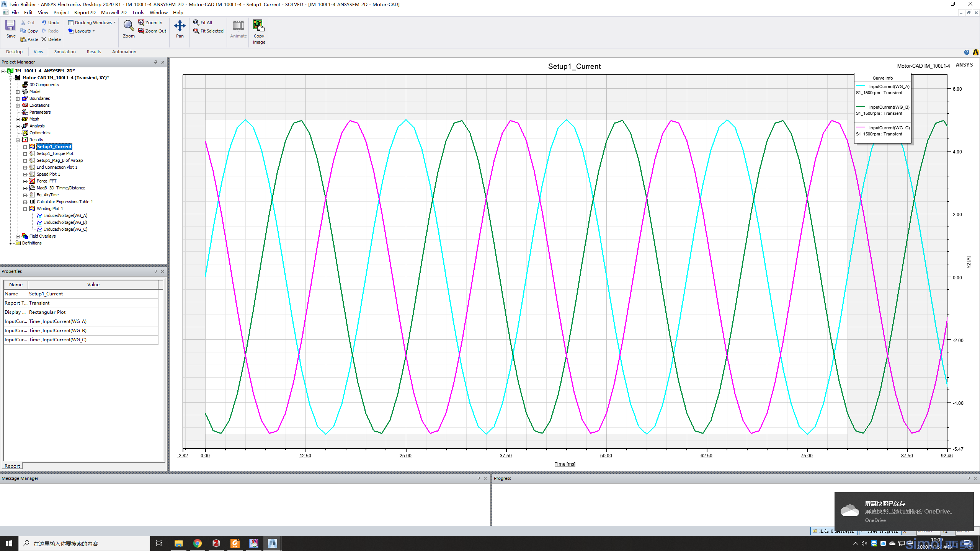The image size is (980, 551).
Task: Close the Project Manager panel
Action: 163,62
